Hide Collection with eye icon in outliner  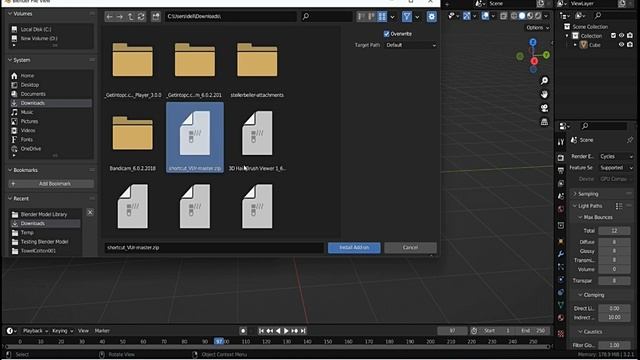click(621, 36)
